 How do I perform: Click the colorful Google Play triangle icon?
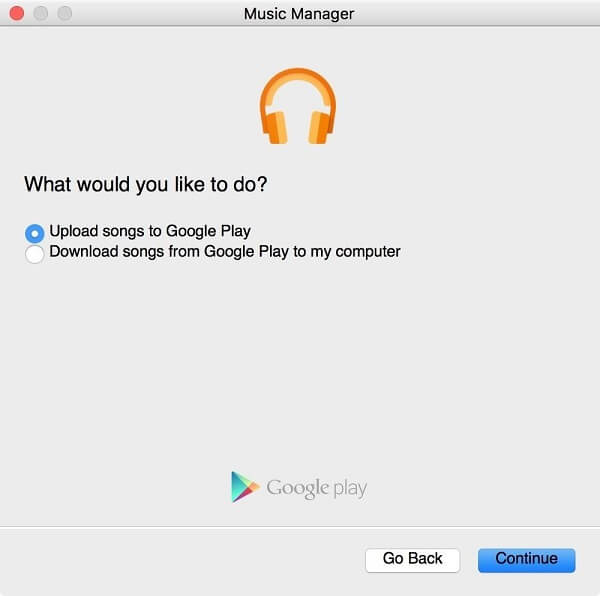(x=245, y=487)
